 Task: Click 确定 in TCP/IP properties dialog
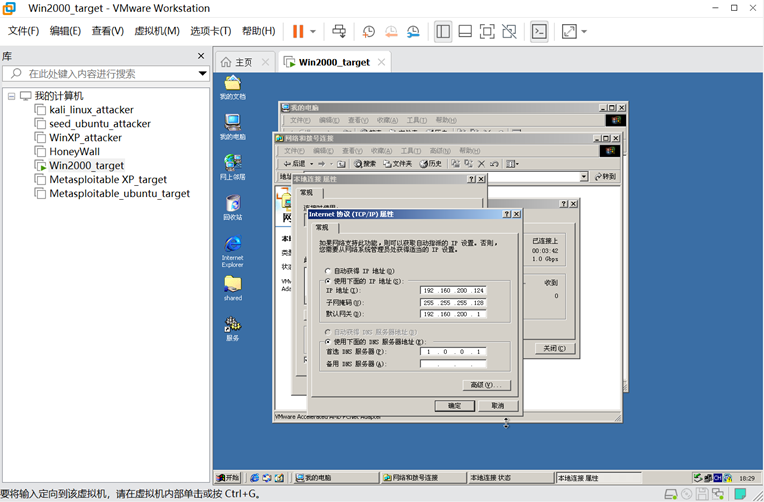pyautogui.click(x=454, y=405)
